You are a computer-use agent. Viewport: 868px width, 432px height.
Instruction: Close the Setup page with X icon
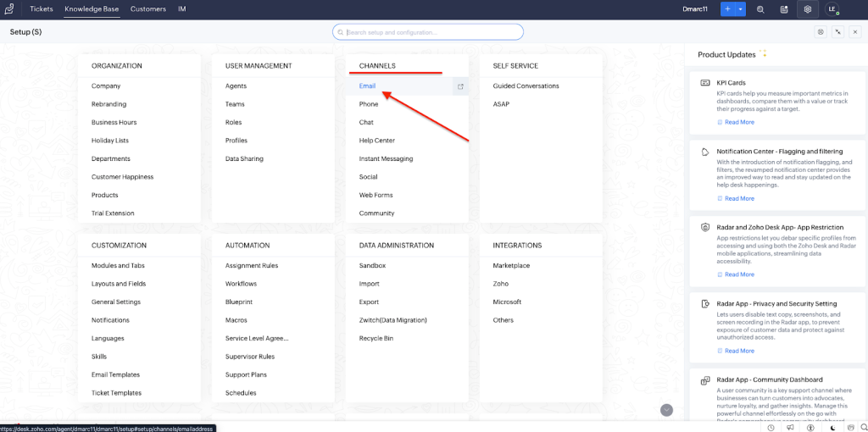pyautogui.click(x=854, y=31)
